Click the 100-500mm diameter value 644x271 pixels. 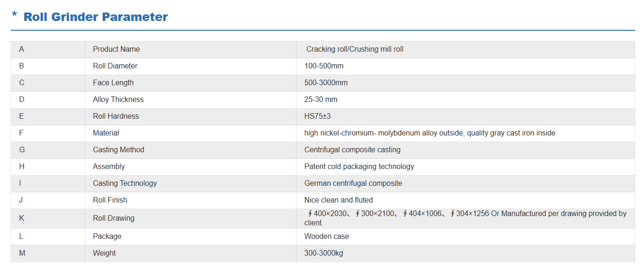click(324, 66)
